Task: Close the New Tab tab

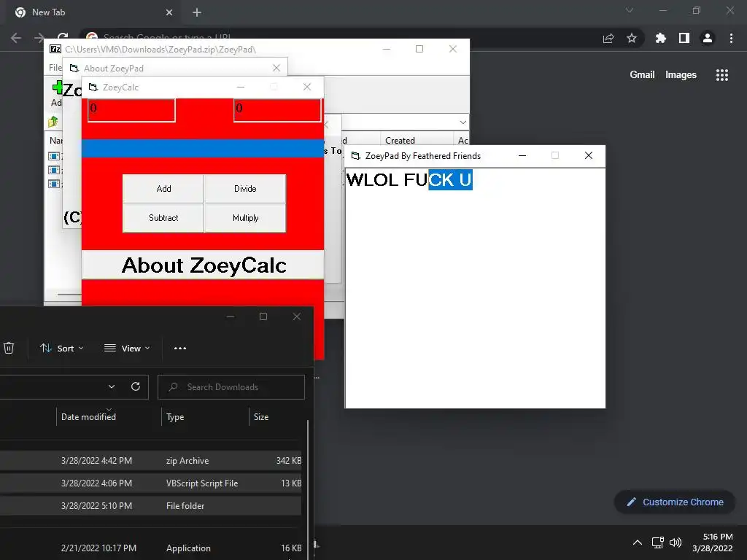Action: 169,12
